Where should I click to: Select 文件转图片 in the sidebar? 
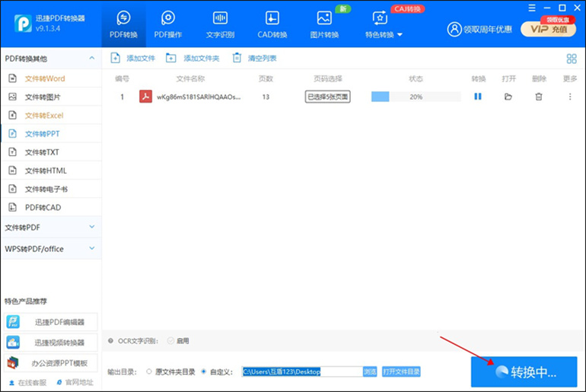pyautogui.click(x=51, y=97)
